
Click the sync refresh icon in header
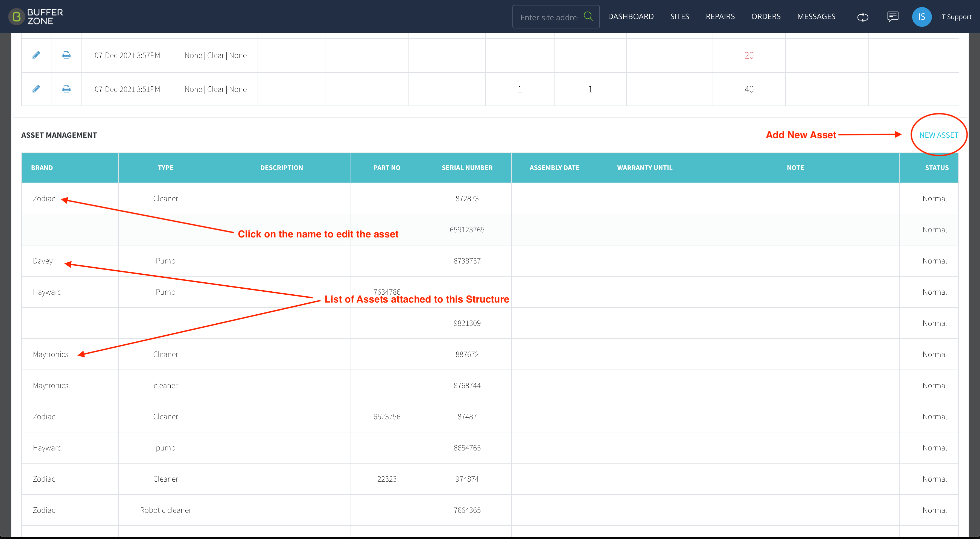pos(862,17)
